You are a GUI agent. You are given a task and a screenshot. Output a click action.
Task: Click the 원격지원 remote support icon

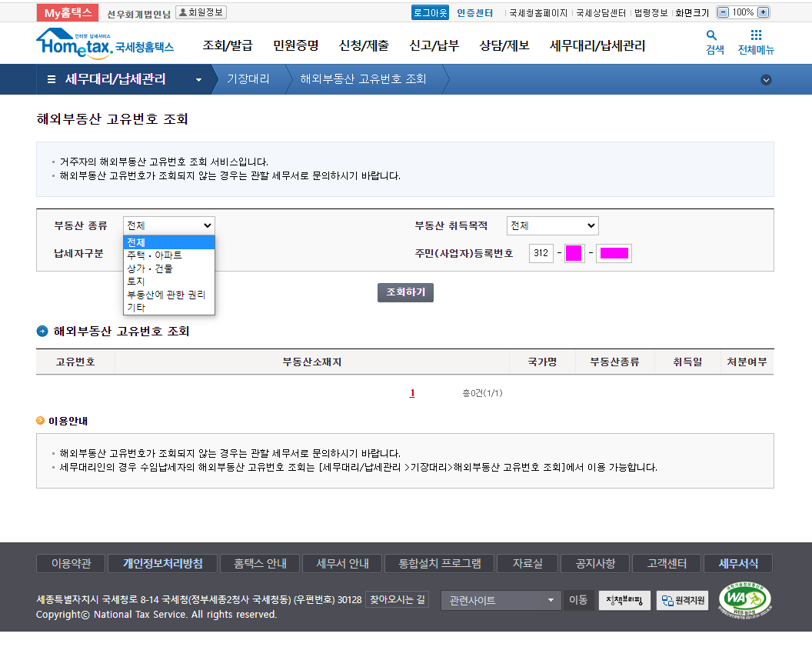pyautogui.click(x=682, y=601)
